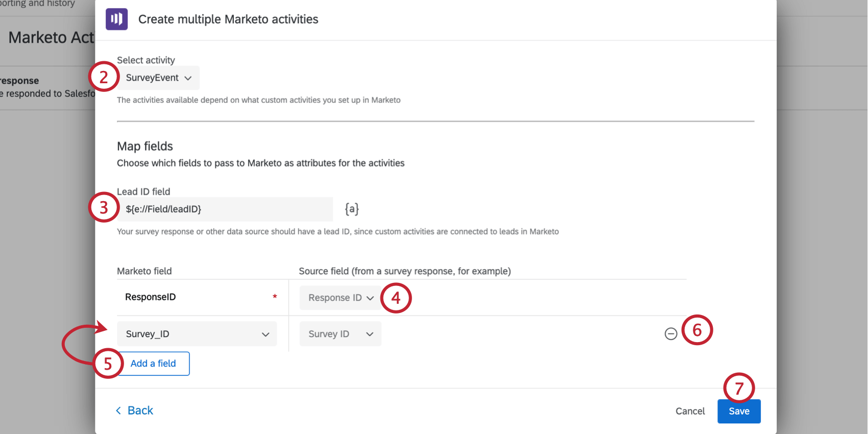
Task: Click the red step 4 annotation circle
Action: click(396, 298)
